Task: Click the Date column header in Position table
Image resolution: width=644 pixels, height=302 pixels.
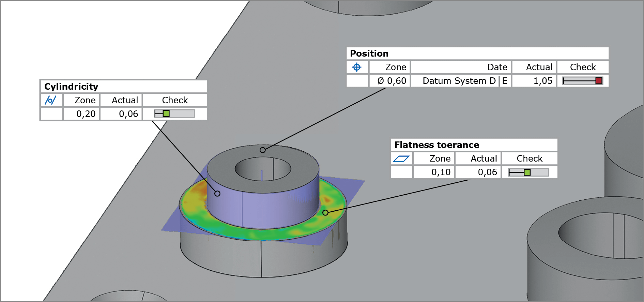Action: coord(497,67)
